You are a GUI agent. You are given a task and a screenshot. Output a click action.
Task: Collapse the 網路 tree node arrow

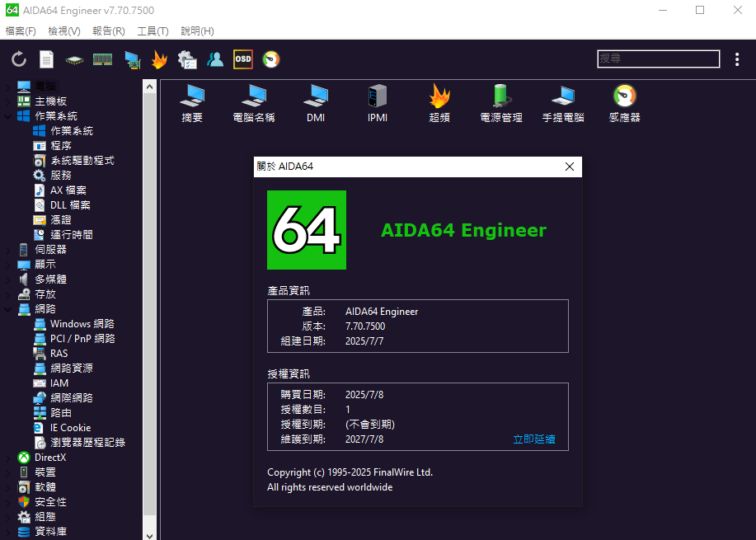(7, 309)
